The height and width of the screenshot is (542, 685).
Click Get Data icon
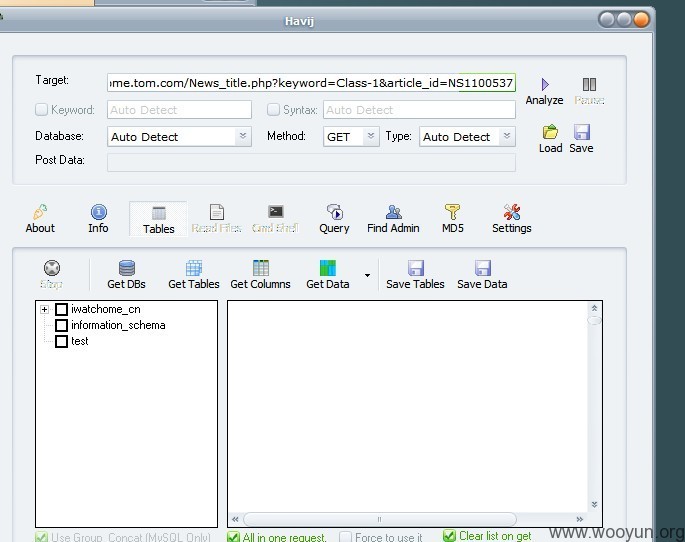pos(328,268)
